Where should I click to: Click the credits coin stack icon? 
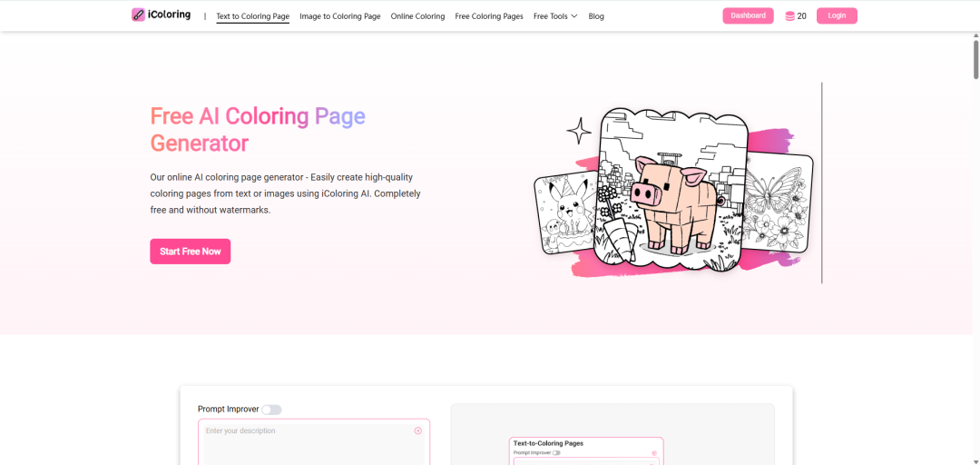pos(790,16)
